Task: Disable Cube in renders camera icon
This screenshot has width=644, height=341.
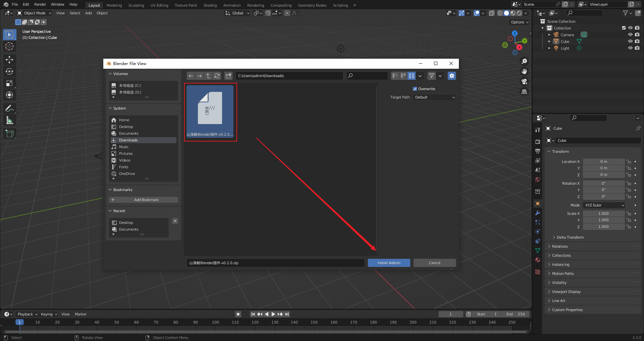Action: (637, 41)
